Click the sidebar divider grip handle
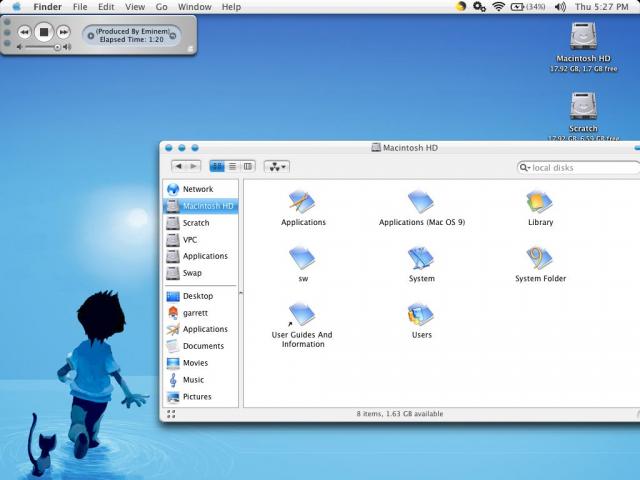 click(x=241, y=293)
